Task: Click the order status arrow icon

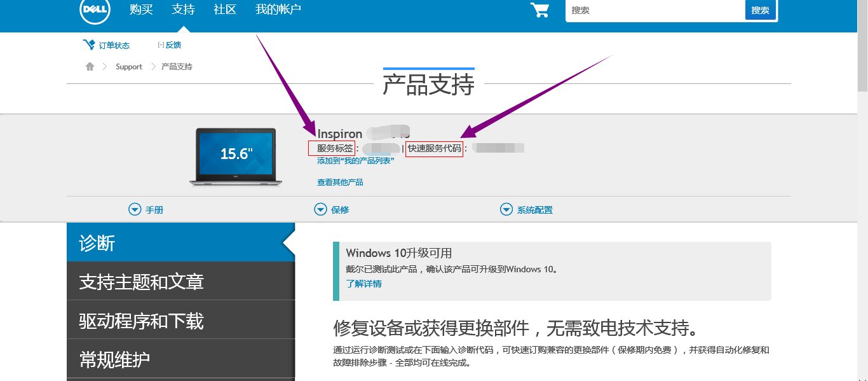Action: (x=89, y=44)
